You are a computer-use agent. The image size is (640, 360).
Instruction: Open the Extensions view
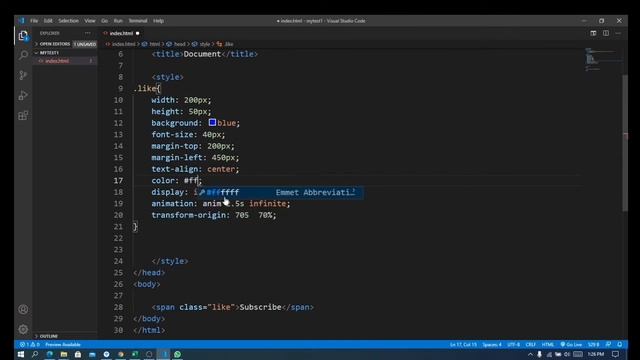[x=23, y=116]
